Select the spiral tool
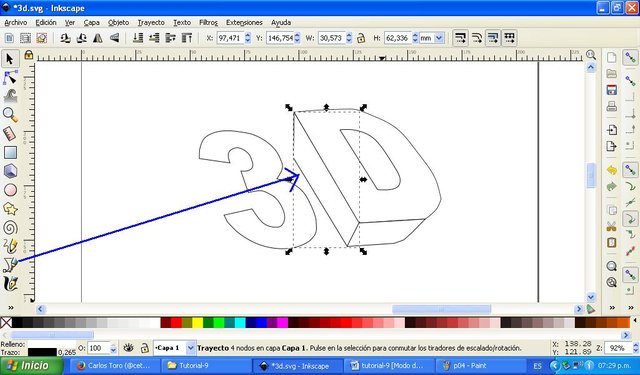The image size is (640, 375). pos(10,228)
